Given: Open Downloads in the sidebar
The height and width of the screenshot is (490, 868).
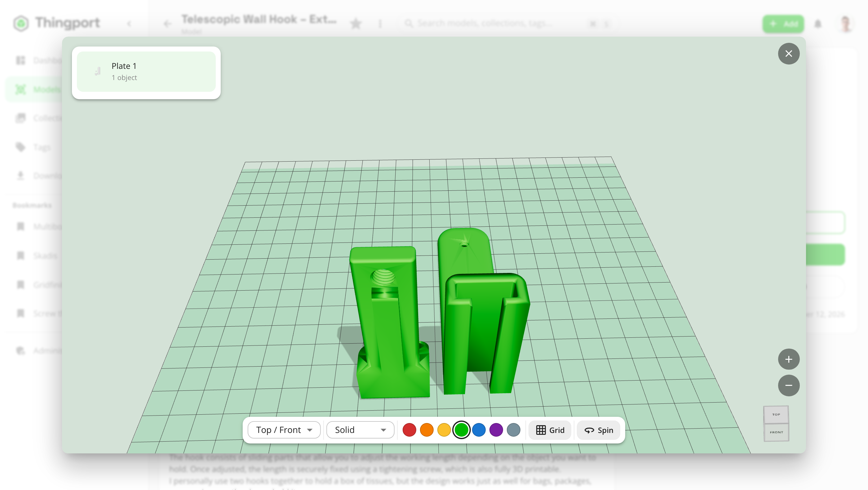Looking at the screenshot, I should point(37,176).
